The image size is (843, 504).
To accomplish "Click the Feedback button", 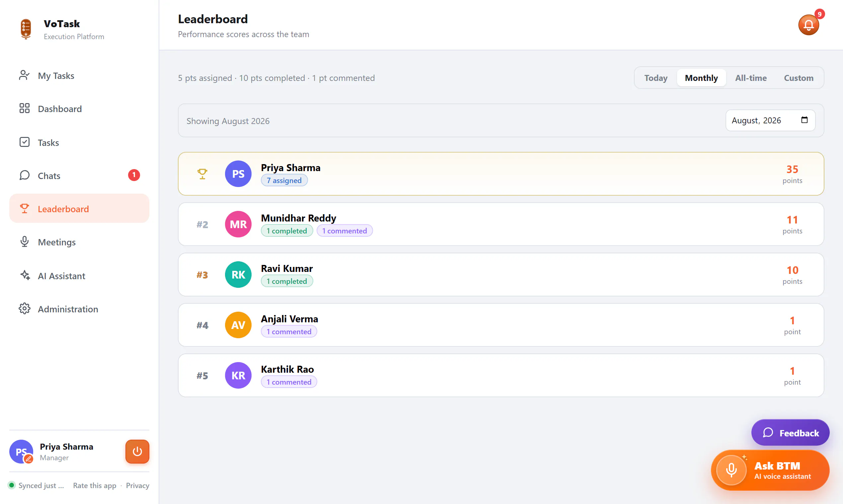I will [790, 433].
